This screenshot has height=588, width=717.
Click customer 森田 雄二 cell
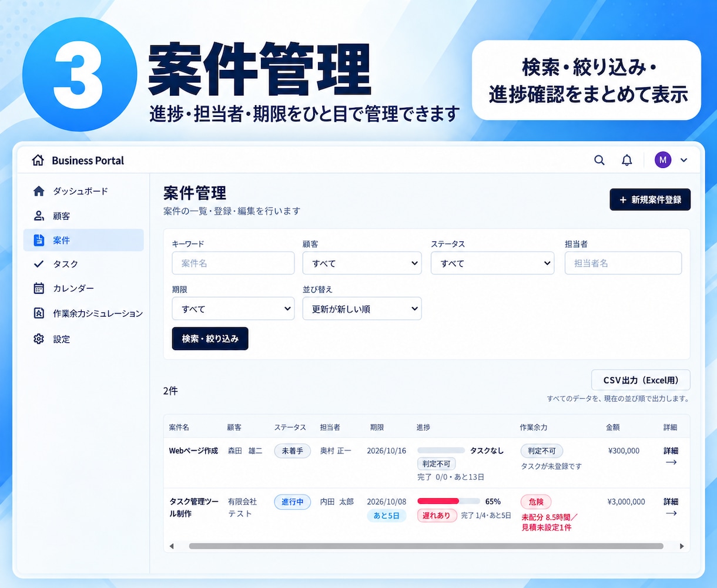[x=245, y=451]
